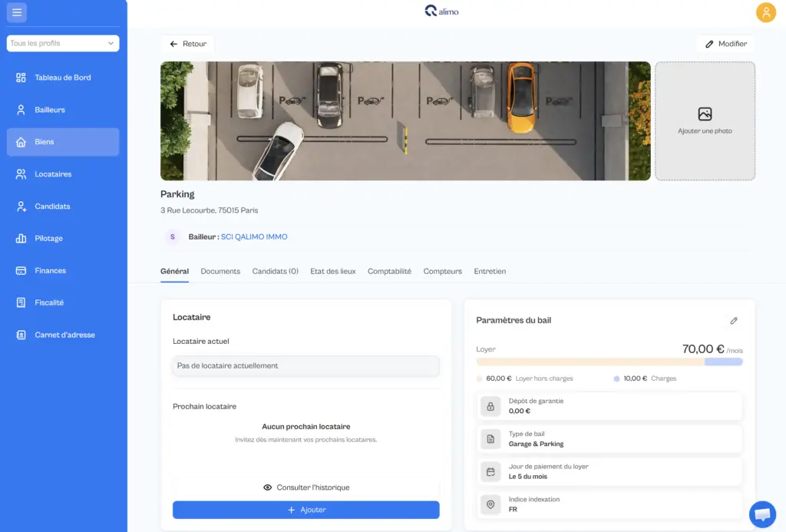
Task: Click the Dépôt de garantie 0,00 € value
Action: coord(520,411)
